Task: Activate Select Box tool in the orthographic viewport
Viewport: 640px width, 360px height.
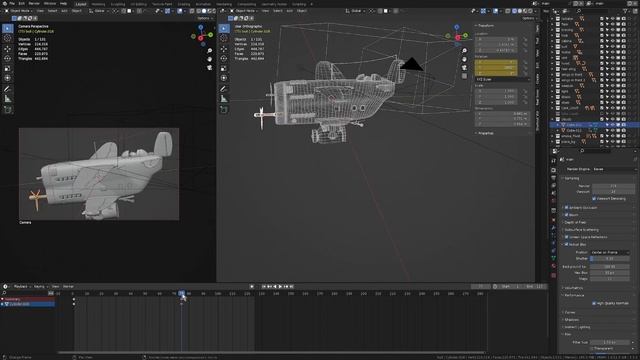Action: 224,28
